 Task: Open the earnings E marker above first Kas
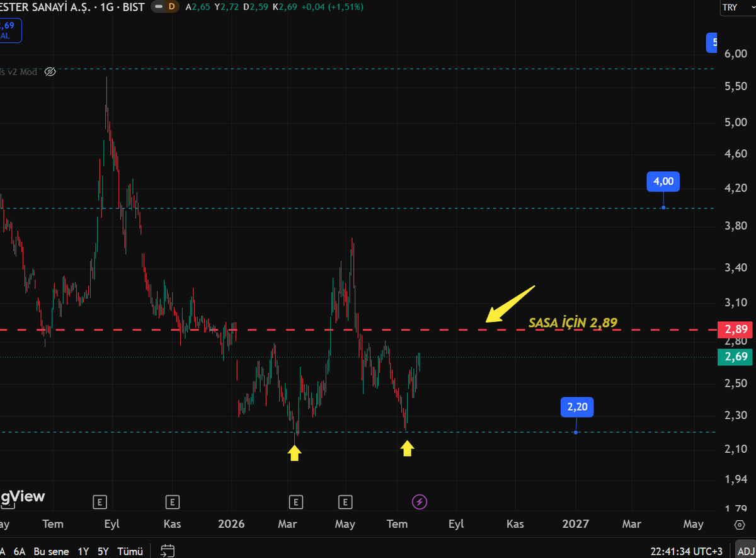point(173,502)
